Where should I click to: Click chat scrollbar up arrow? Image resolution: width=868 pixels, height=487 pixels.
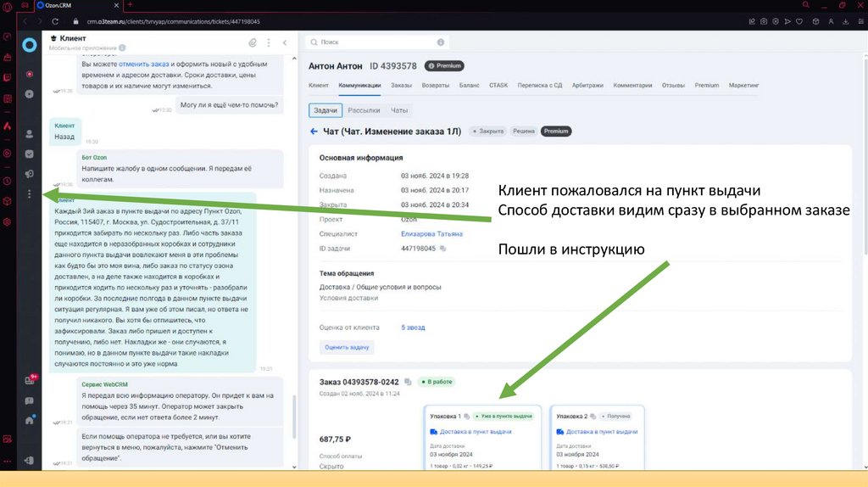coord(294,59)
